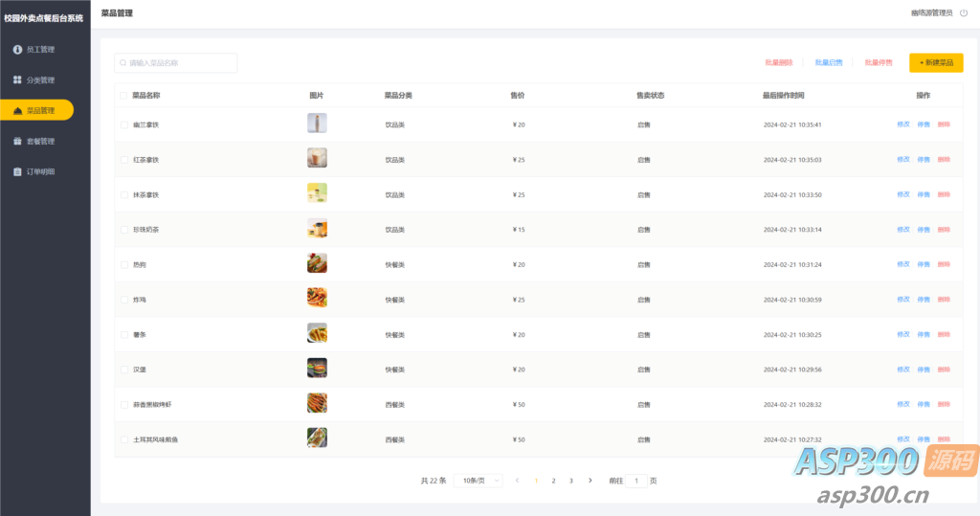Open the 热狗 dish thumbnail image
This screenshot has width=980, height=516.
(317, 263)
